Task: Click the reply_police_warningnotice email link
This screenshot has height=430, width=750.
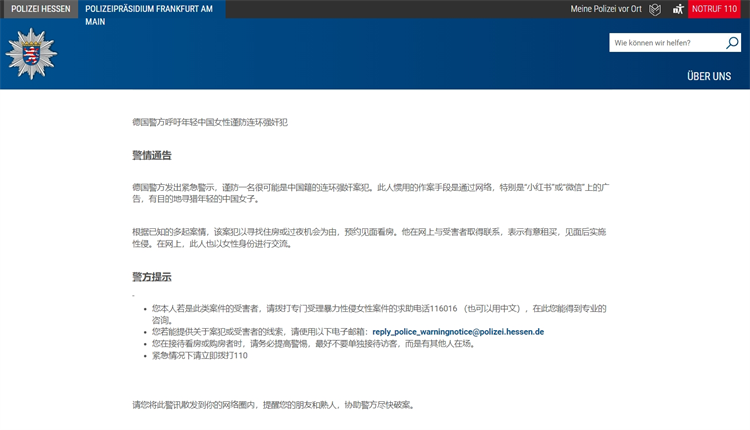Action: [x=458, y=331]
